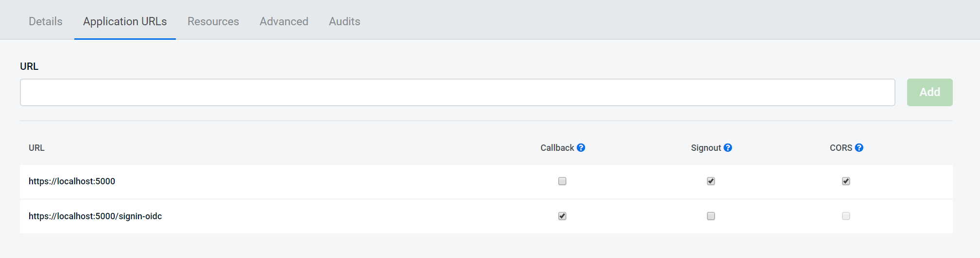The height and width of the screenshot is (258, 980).
Task: Uncheck Signout for https://localhost:5000
Action: (711, 181)
